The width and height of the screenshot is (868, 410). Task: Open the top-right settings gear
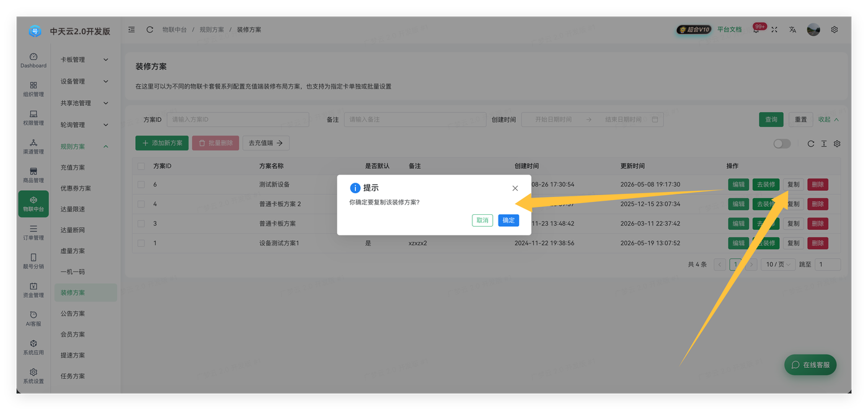click(835, 30)
